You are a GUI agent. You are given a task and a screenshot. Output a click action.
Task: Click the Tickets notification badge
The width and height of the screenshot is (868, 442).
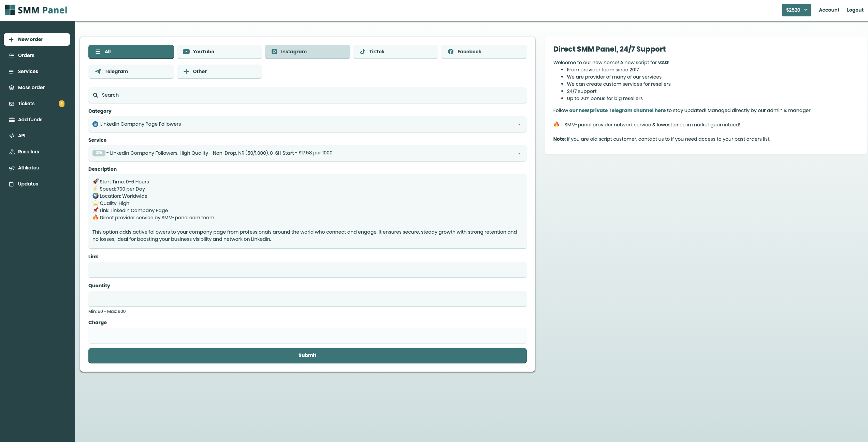(62, 103)
